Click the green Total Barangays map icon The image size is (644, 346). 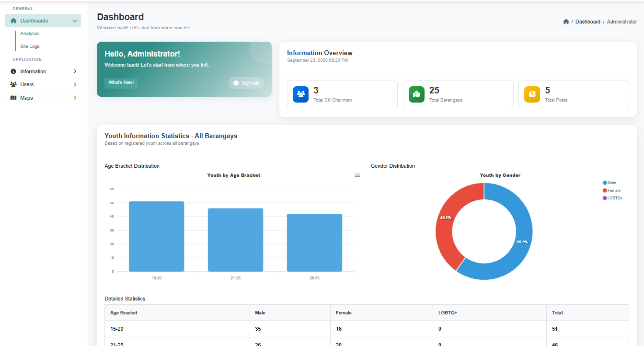coord(416,94)
